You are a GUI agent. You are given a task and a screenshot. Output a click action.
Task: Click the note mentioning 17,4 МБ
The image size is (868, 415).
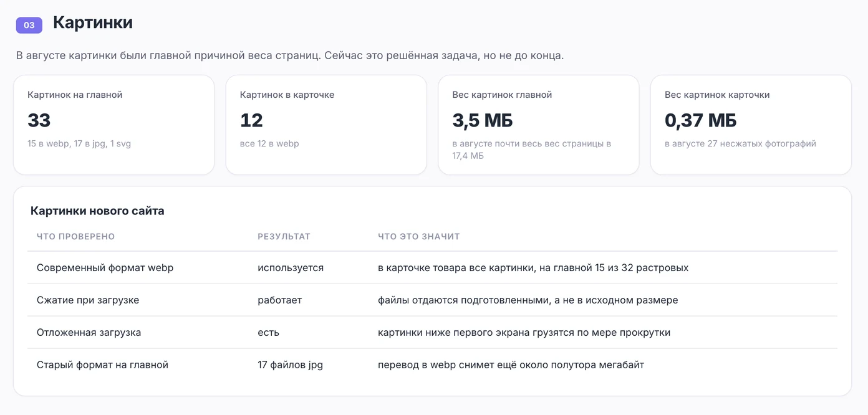(531, 150)
